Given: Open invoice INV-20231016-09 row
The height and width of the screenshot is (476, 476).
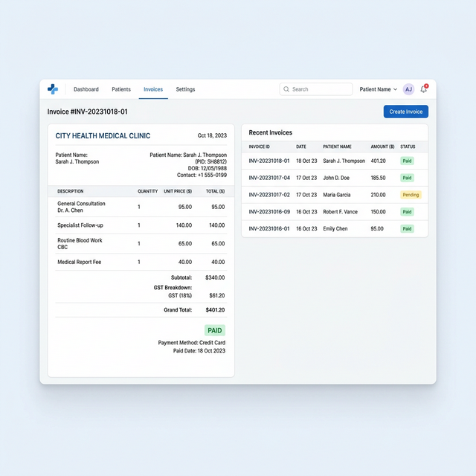Looking at the screenshot, I should coord(335,212).
